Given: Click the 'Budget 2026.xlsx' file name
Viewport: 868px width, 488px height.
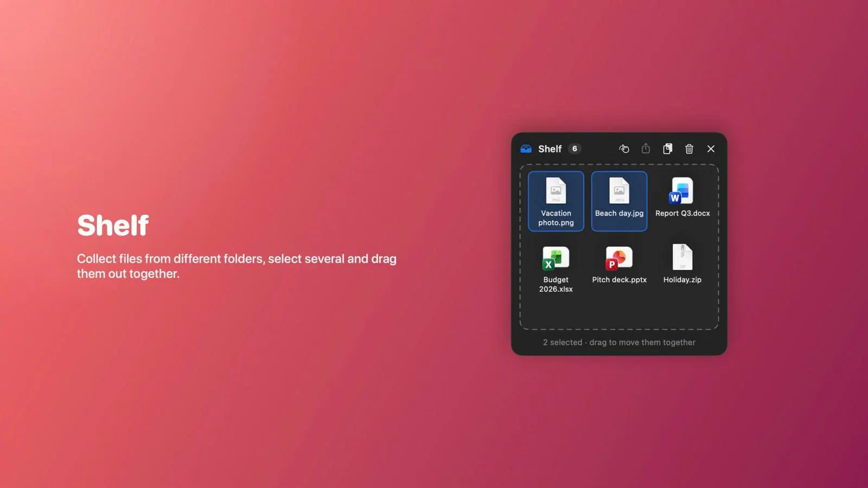Looking at the screenshot, I should [x=556, y=284].
